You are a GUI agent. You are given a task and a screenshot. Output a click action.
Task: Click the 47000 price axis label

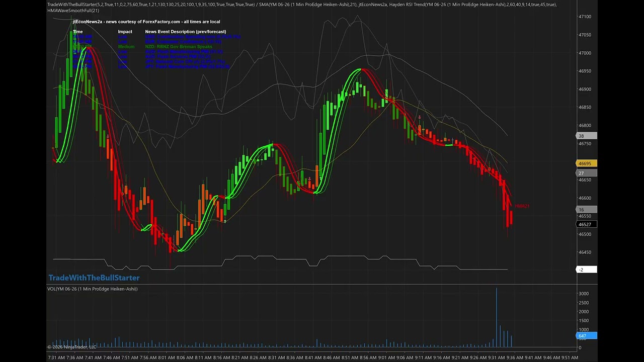coord(585,53)
